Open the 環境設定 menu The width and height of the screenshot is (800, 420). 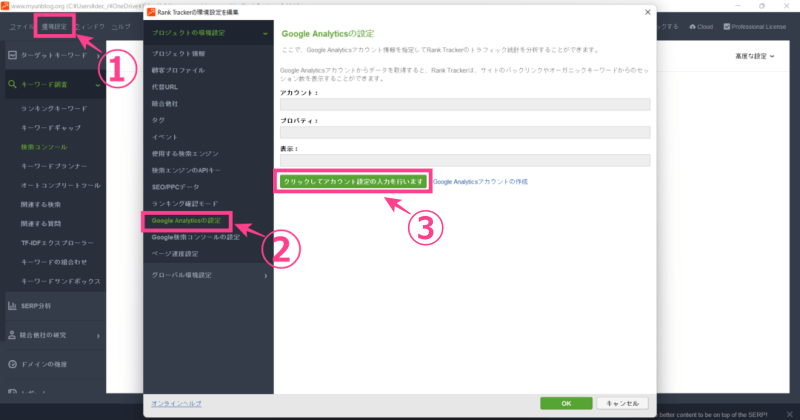tap(55, 27)
